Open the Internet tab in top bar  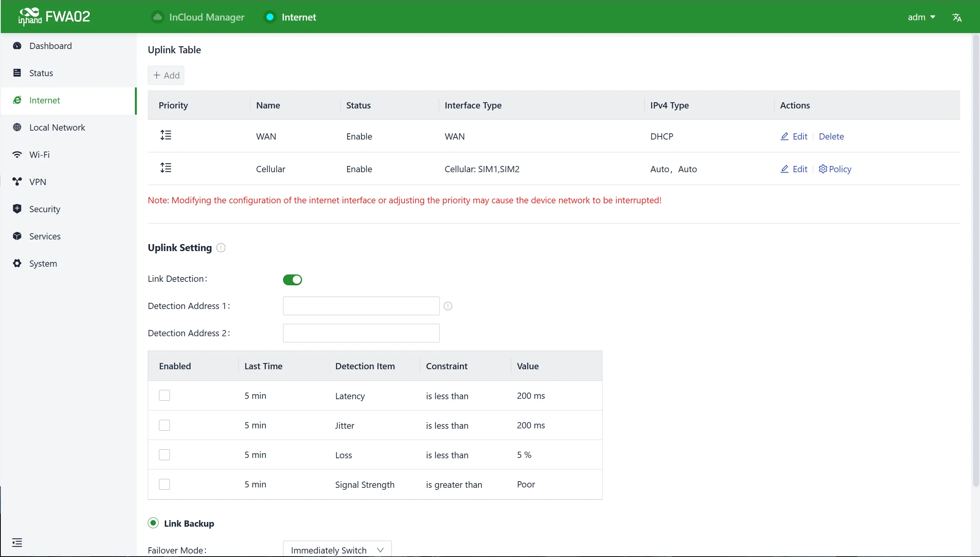290,17
